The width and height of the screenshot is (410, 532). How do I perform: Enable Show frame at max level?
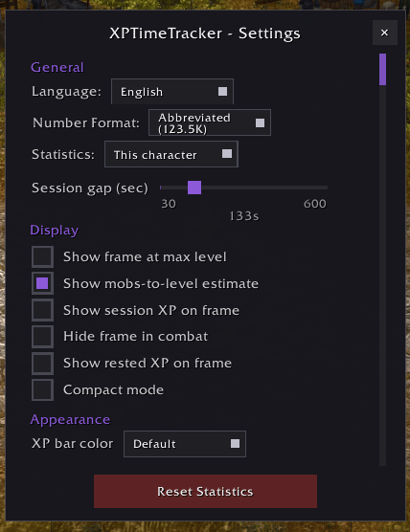(42, 256)
